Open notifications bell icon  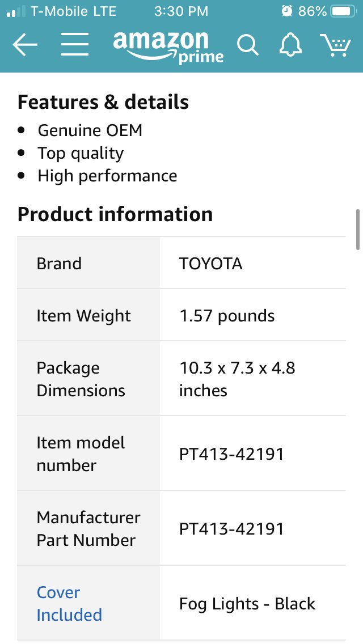tap(290, 44)
